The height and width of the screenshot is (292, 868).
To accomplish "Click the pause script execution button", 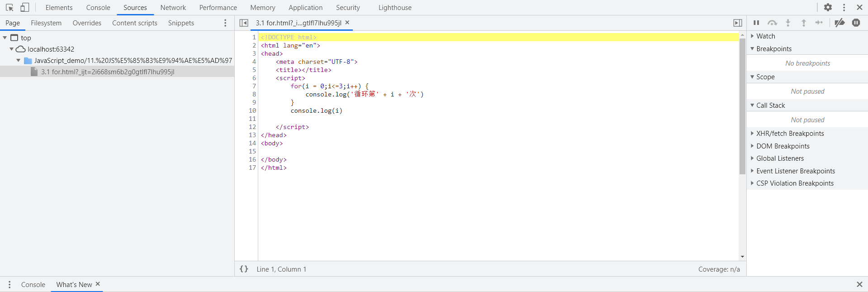I will pyautogui.click(x=756, y=23).
